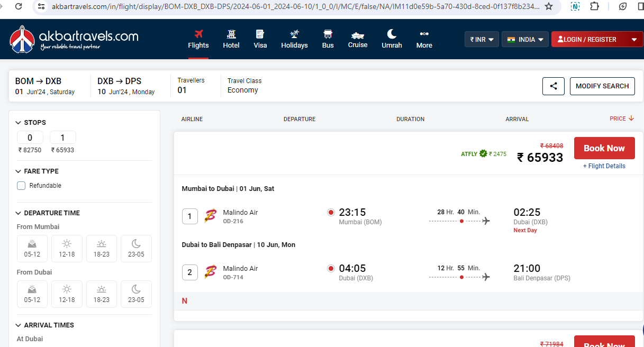Go to the Cruise section
This screenshot has height=347, width=644.
358,39
